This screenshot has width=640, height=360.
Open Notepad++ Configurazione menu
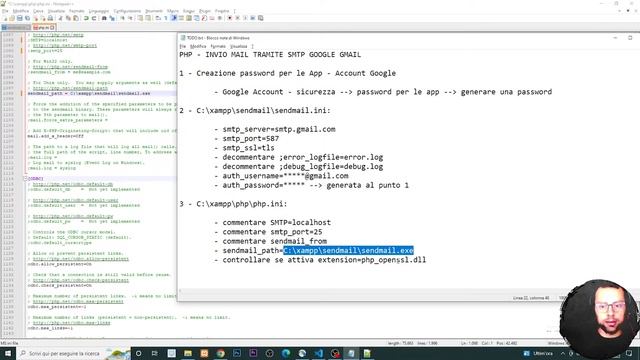coord(127,11)
